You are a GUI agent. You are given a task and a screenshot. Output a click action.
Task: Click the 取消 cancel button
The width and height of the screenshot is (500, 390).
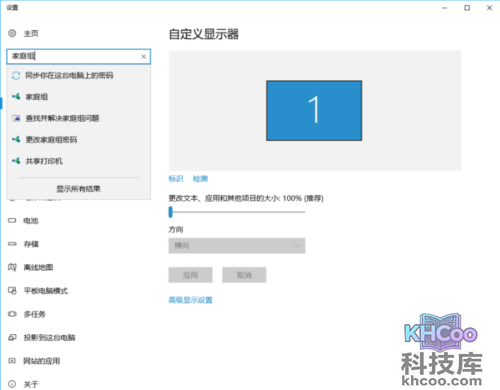244,275
